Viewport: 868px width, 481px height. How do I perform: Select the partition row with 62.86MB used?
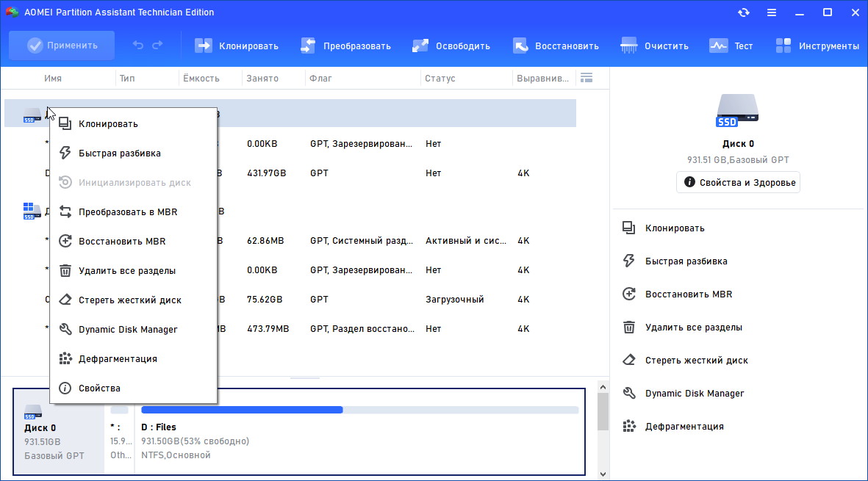[x=290, y=241]
